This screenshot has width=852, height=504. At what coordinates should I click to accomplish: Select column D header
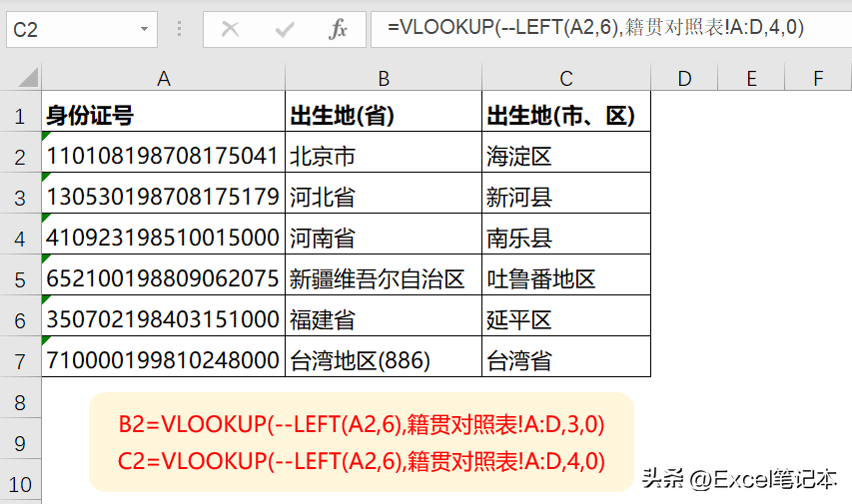[684, 78]
